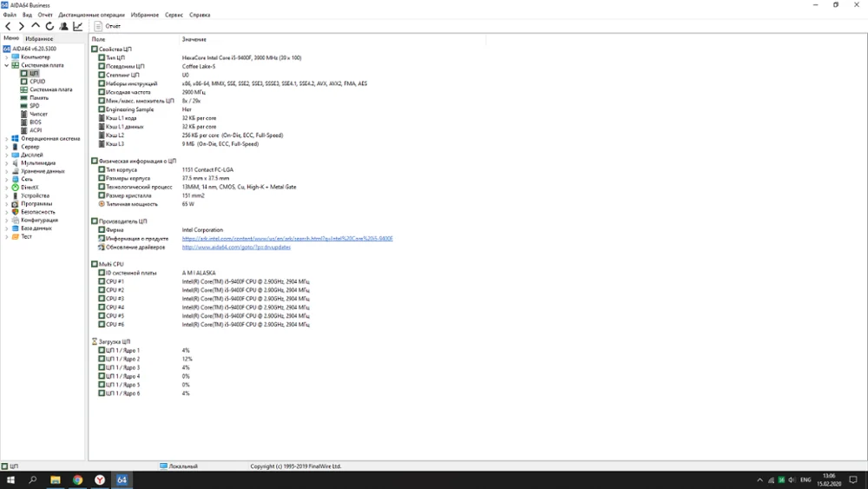Image resolution: width=868 pixels, height=489 pixels.
Task: Open File Explorer from the taskbar
Action: [56, 480]
